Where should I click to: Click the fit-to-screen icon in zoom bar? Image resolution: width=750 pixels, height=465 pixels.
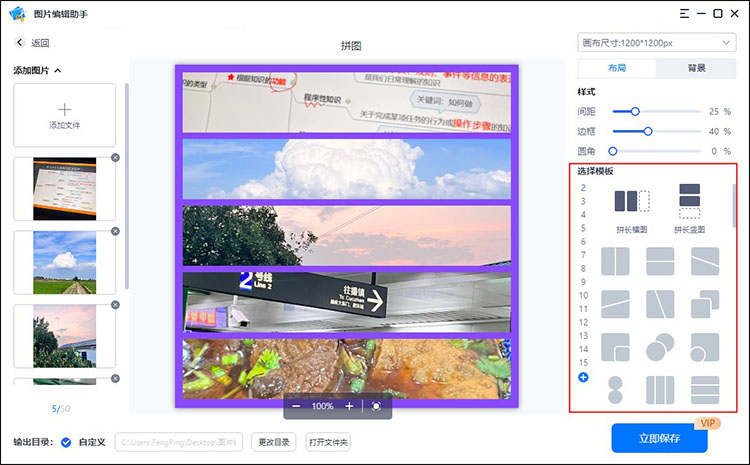click(x=376, y=406)
